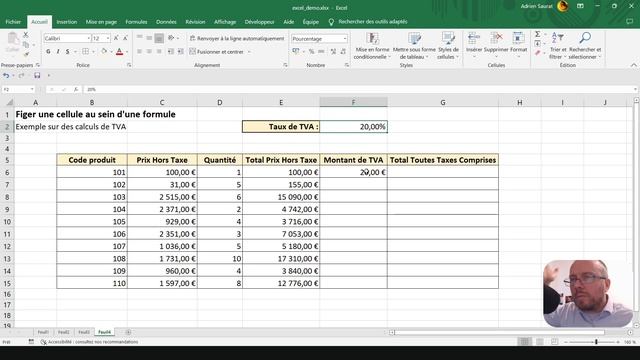The image size is (640, 360).
Task: Click the Copy icon in clipboard group
Action: click(x=26, y=44)
